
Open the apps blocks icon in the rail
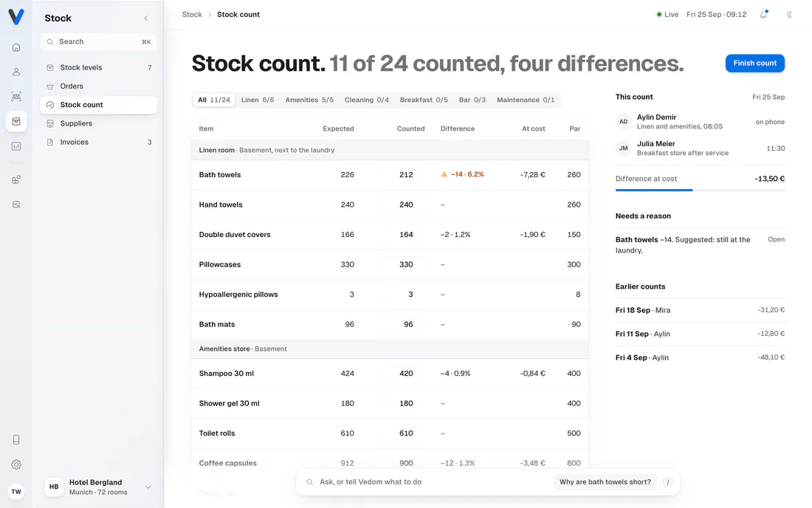tap(16, 179)
